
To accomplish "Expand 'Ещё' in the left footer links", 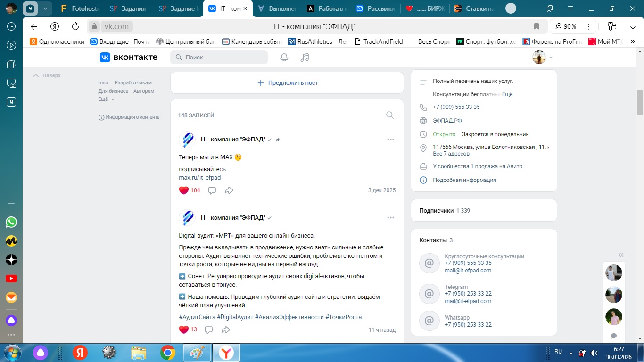I will point(106,99).
